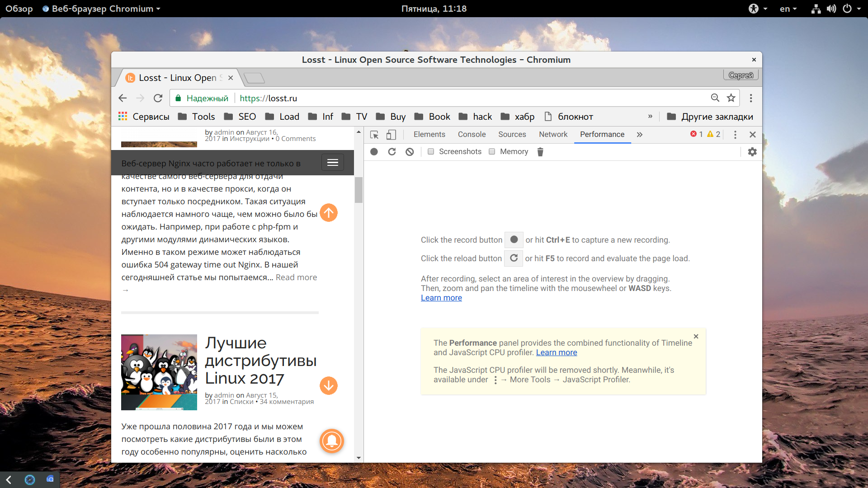The height and width of the screenshot is (488, 868).
Task: Click the Пятница, 11:18 clock
Action: coord(434,9)
